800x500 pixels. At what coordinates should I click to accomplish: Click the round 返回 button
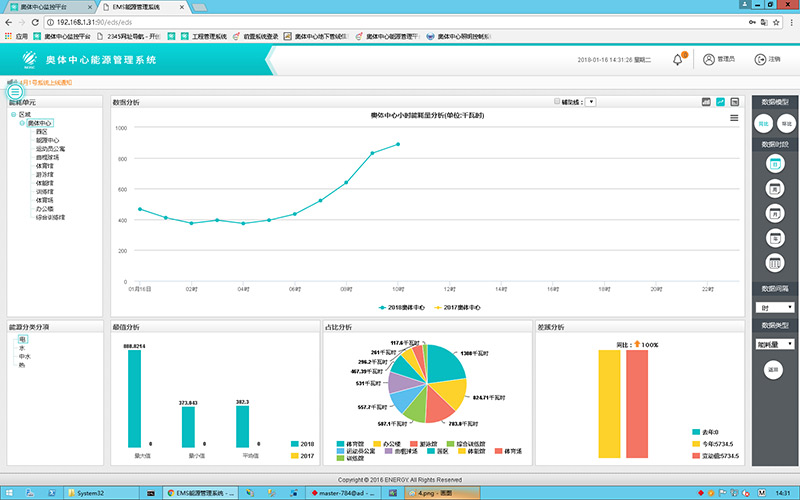pos(773,369)
